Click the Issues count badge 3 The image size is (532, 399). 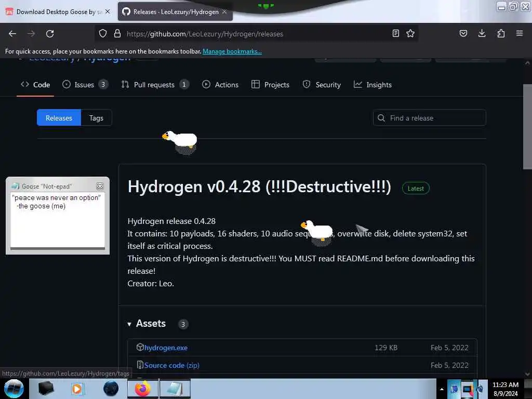coord(103,85)
